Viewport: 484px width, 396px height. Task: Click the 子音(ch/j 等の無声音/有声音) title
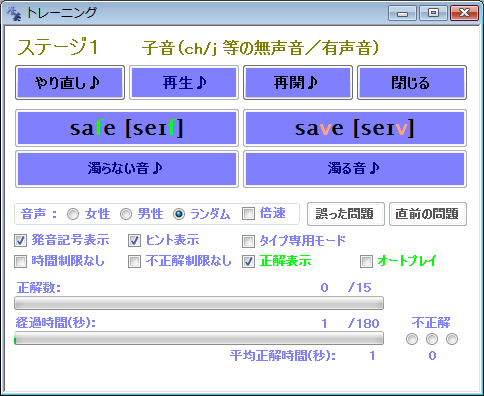click(x=260, y=48)
